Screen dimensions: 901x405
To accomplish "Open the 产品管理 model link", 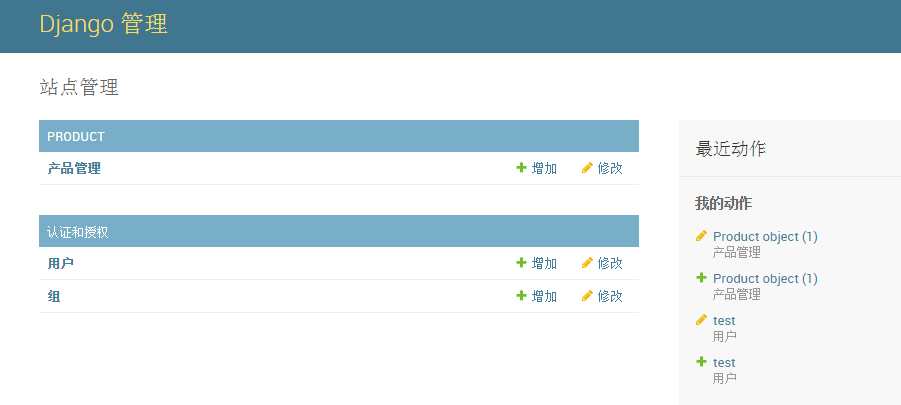I will click(74, 168).
